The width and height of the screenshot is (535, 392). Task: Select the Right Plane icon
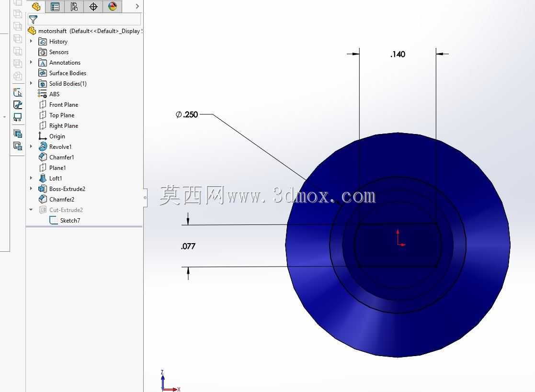click(43, 126)
